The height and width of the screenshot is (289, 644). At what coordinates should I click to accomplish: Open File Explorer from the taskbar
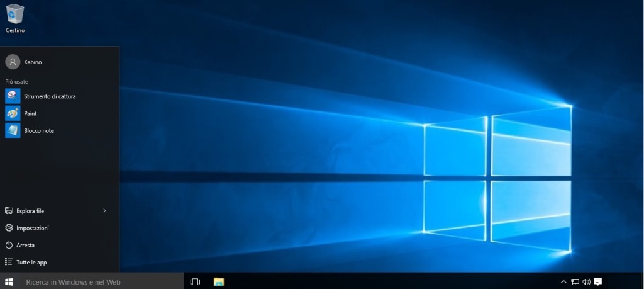point(219,281)
